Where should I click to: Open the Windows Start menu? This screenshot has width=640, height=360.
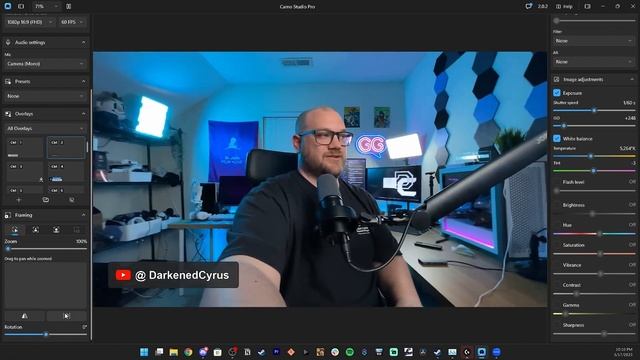[144, 352]
